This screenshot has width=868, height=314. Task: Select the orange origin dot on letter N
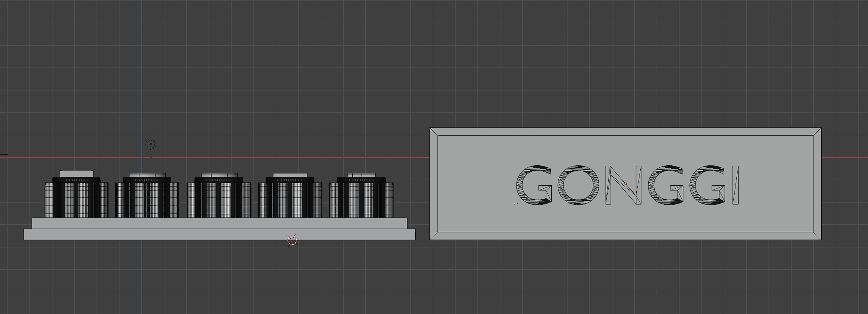[626, 184]
